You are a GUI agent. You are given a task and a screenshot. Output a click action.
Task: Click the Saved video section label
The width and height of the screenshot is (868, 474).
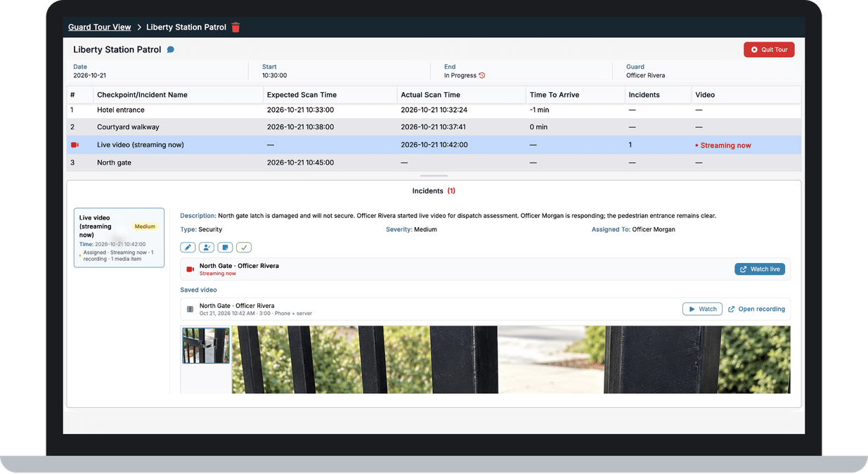pyautogui.click(x=198, y=290)
